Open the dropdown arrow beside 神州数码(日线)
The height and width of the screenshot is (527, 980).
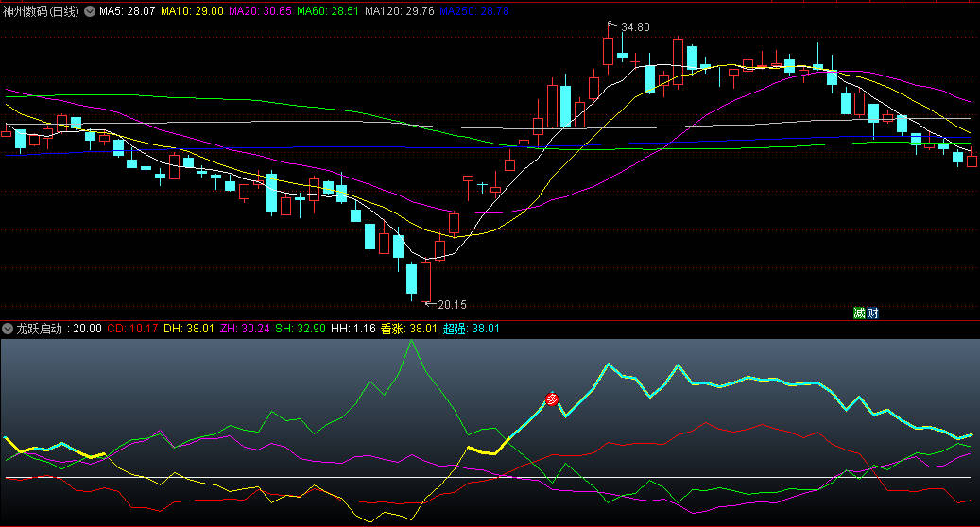(90, 11)
